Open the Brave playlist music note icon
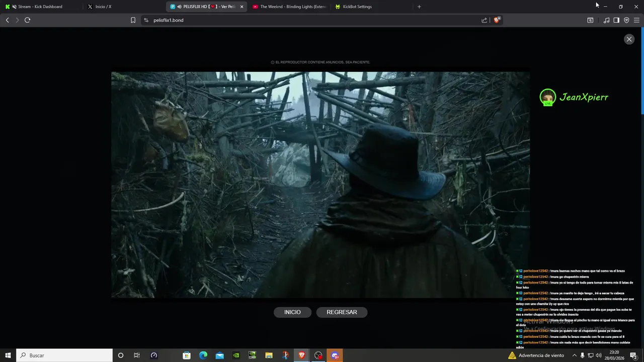644x362 pixels. coord(606,20)
